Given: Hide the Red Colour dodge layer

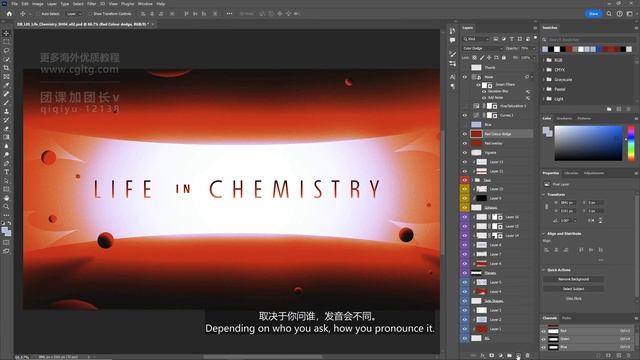Looking at the screenshot, I should tap(464, 134).
